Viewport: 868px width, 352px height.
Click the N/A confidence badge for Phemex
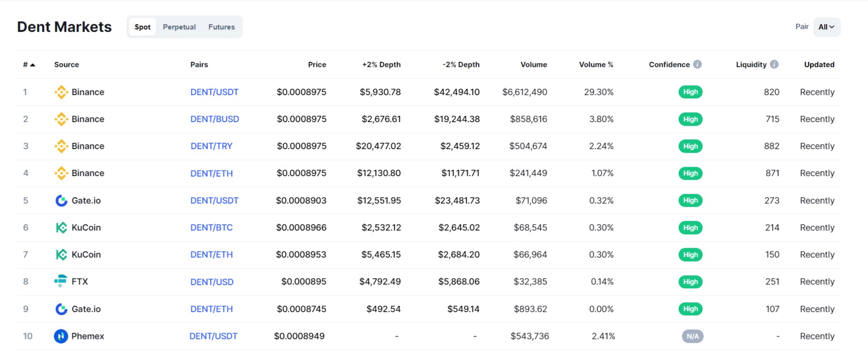click(x=692, y=336)
